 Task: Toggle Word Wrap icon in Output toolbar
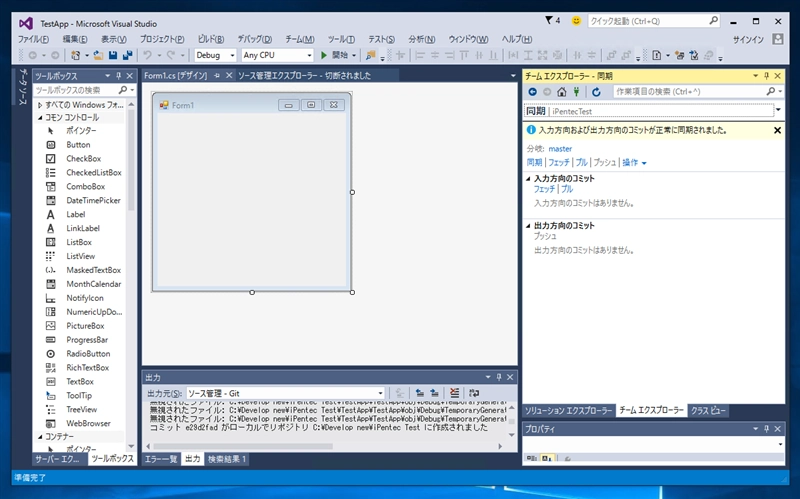click(474, 393)
